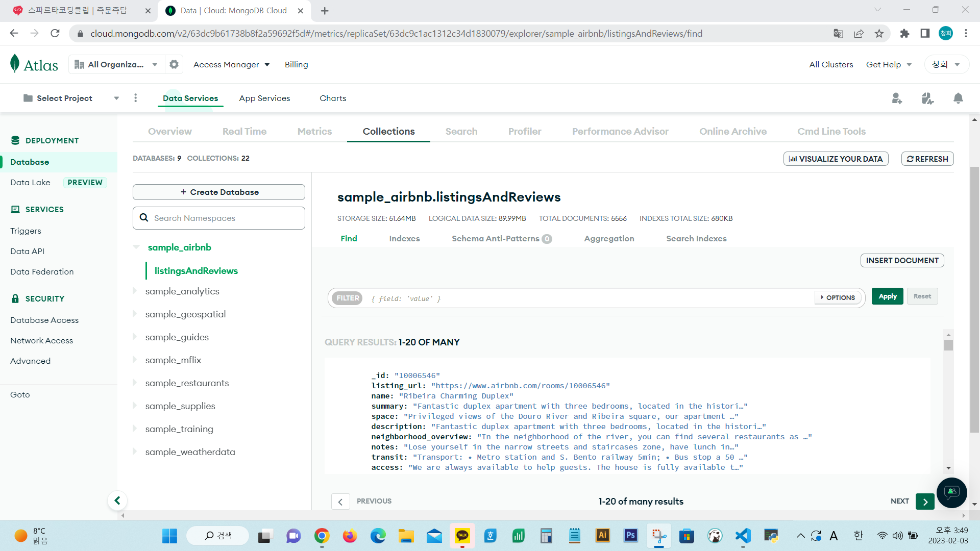Open the activity feed icon
This screenshot has height=551, width=980.
pyautogui.click(x=927, y=98)
